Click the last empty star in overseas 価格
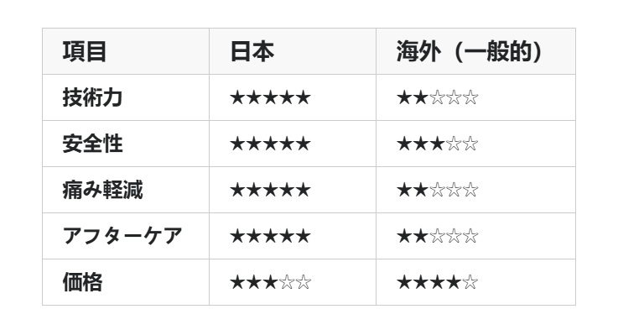Image resolution: width=644 pixels, height=330 pixels. point(470,282)
